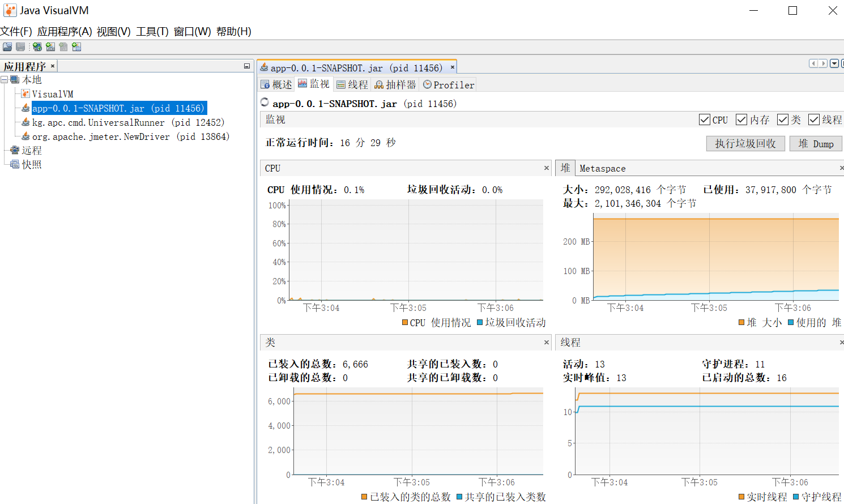Collapse the 本地 tree node
The height and width of the screenshot is (504, 844).
coord(4,80)
